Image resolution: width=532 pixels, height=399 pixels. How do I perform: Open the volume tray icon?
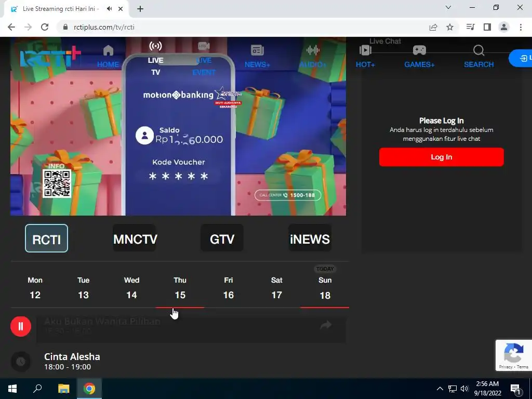[464, 389]
